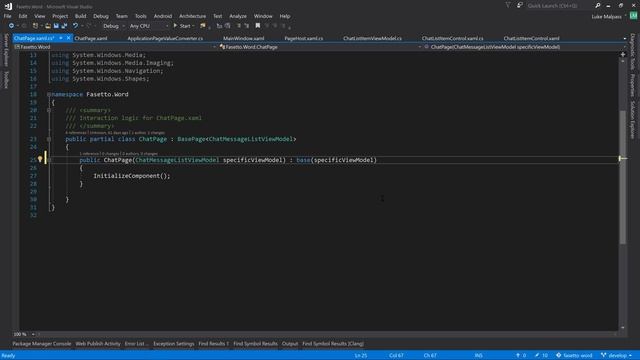Click the CodeLens references link above ChatPage class
The width and height of the screenshot is (640, 360).
(x=76, y=133)
